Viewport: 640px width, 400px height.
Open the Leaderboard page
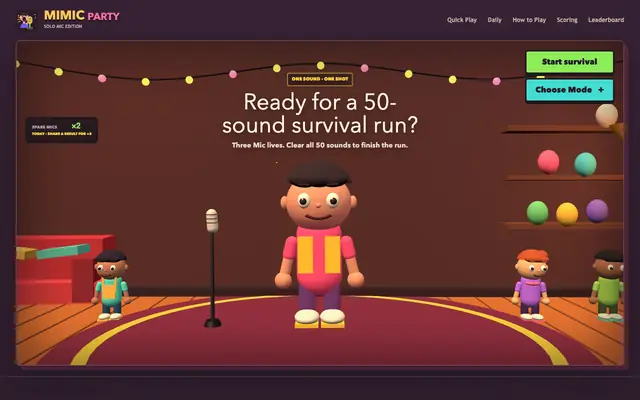pos(606,20)
